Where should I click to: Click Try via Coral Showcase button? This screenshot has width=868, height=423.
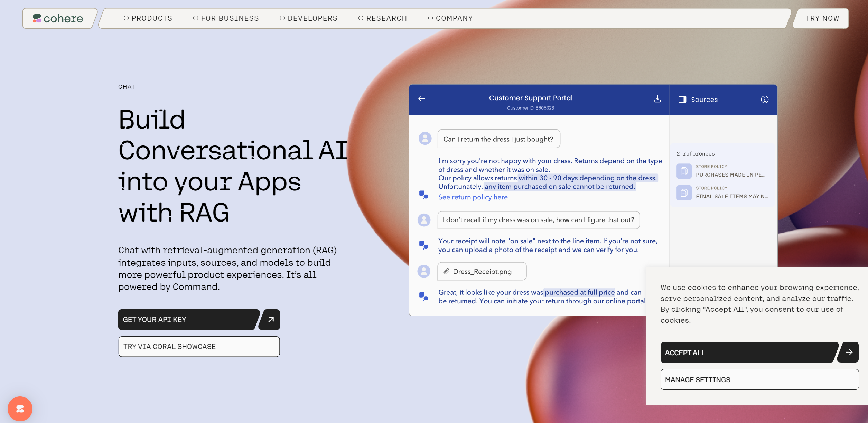click(199, 347)
